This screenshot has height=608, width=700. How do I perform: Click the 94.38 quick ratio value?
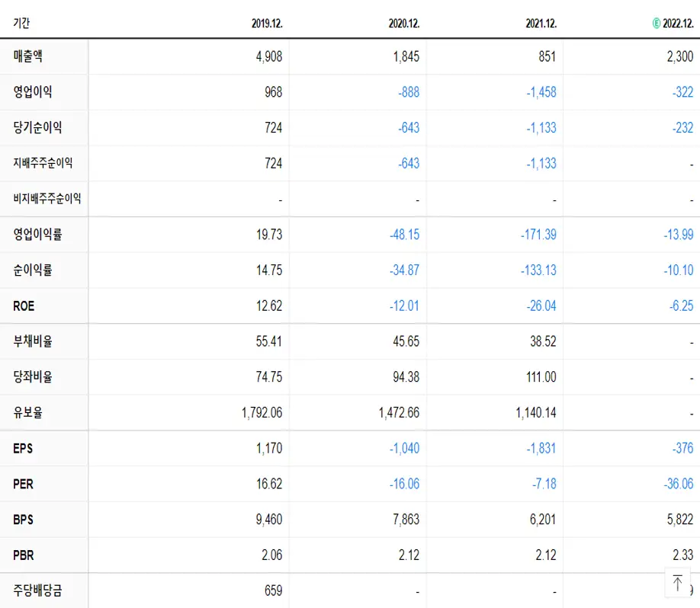pyautogui.click(x=406, y=377)
